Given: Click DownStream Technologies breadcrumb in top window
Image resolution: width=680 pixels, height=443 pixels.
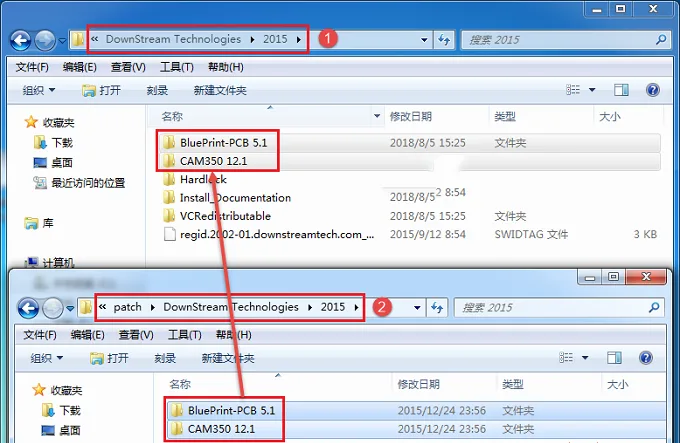Looking at the screenshot, I should coord(173,39).
